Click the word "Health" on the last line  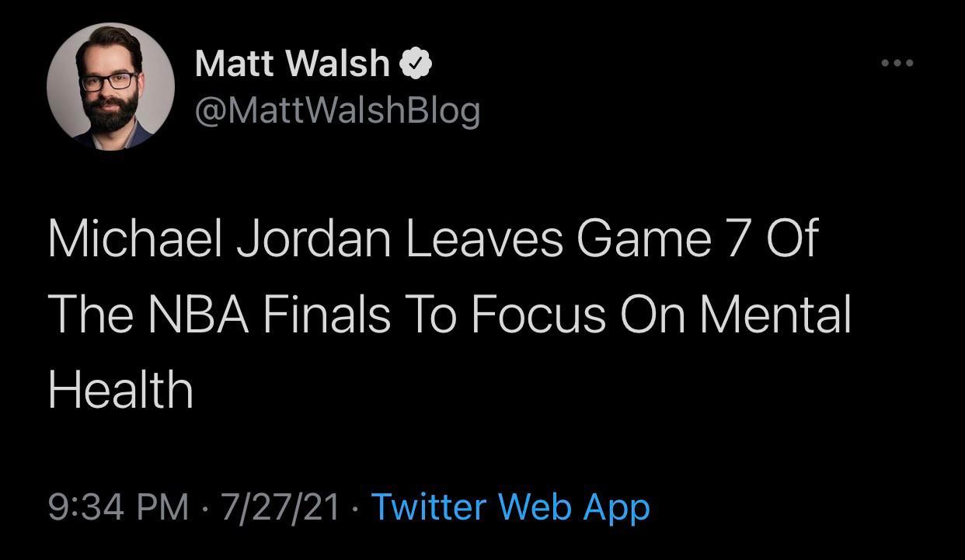tap(120, 389)
